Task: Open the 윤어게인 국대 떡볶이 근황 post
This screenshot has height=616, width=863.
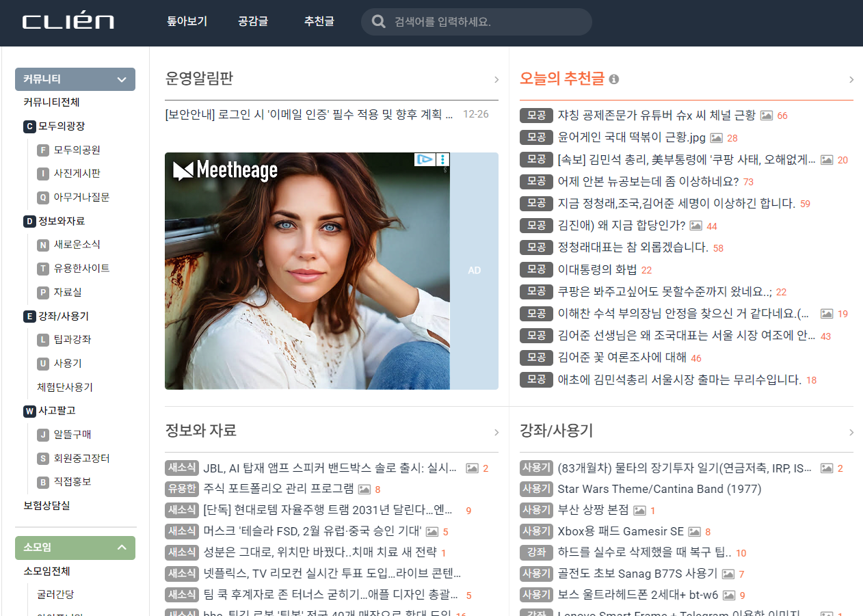Action: [631, 137]
